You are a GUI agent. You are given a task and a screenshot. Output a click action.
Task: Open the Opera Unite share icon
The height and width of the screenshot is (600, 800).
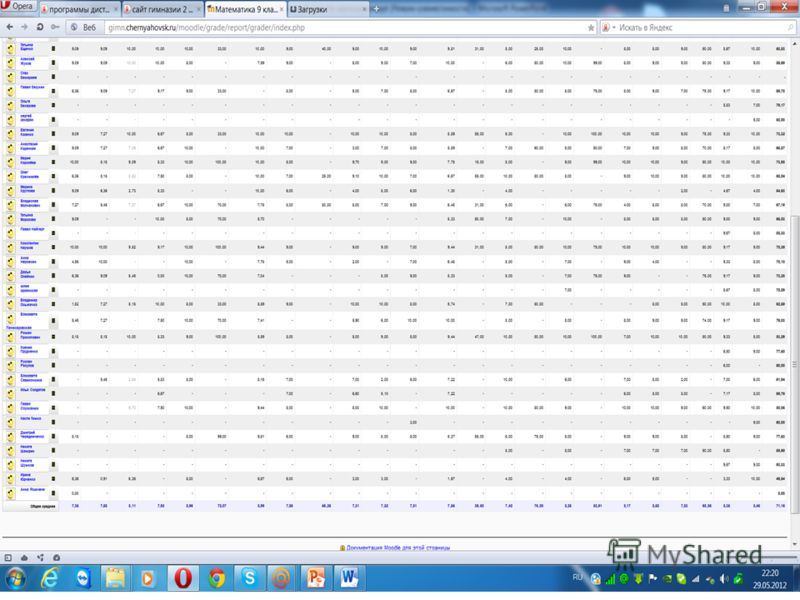(x=40, y=558)
